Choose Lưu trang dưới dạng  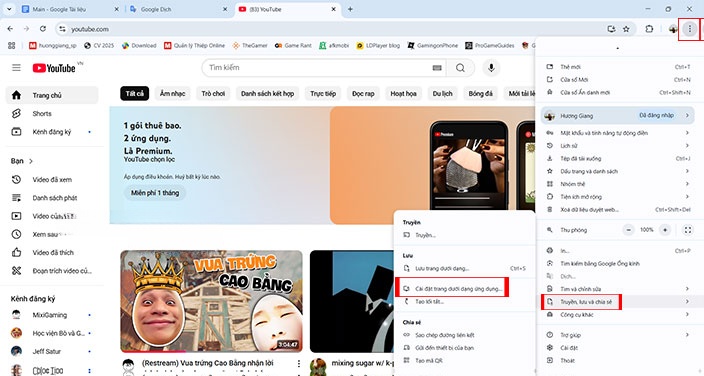pyautogui.click(x=464, y=269)
